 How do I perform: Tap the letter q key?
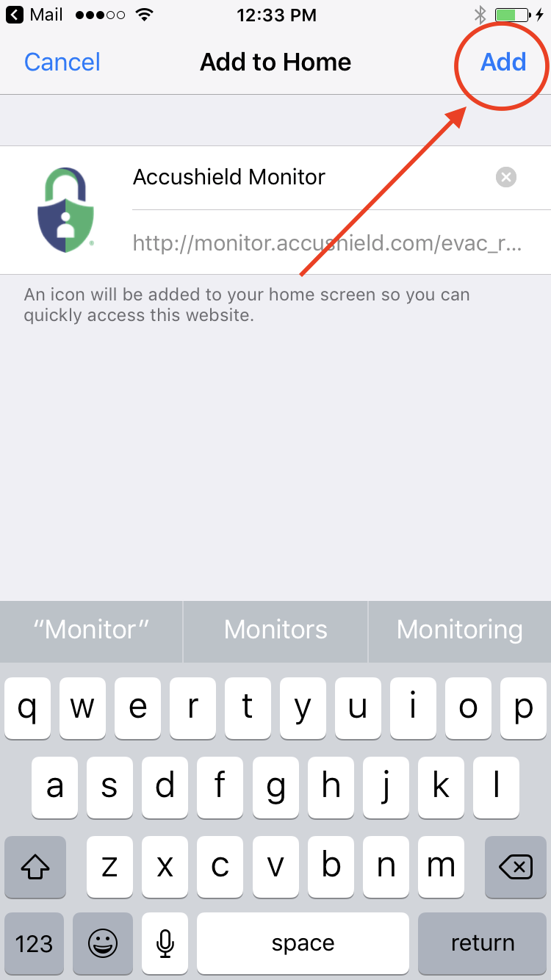[x=28, y=708]
